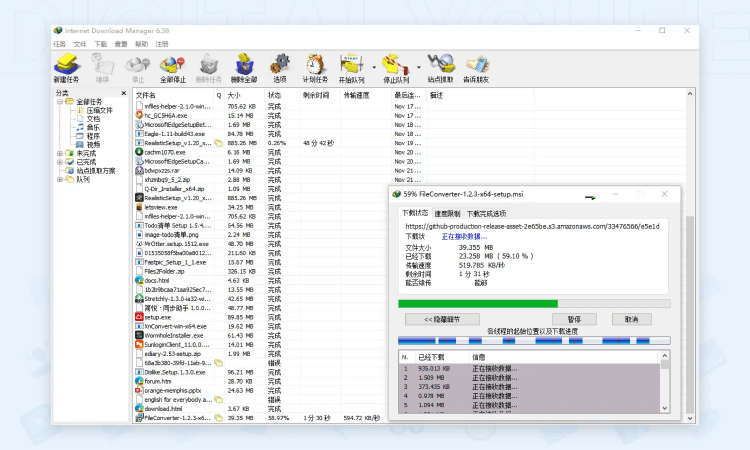Close the 分类 categories panel
Image resolution: width=750 pixels, height=450 pixels.
click(x=124, y=93)
